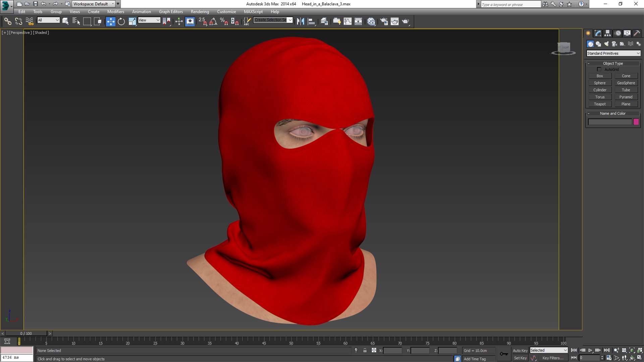
Task: Click the GeoSphere primitive button
Action: (626, 83)
